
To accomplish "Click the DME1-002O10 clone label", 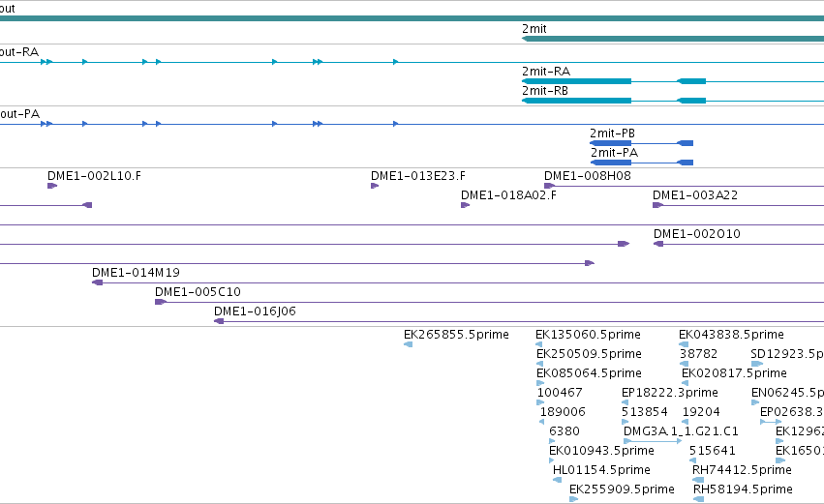I will coord(697,234).
